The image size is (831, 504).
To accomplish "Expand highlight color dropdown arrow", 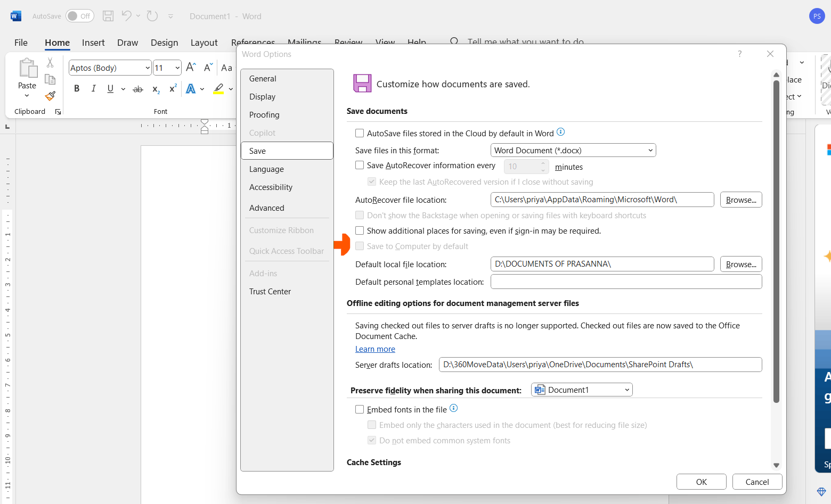I will 231,89.
